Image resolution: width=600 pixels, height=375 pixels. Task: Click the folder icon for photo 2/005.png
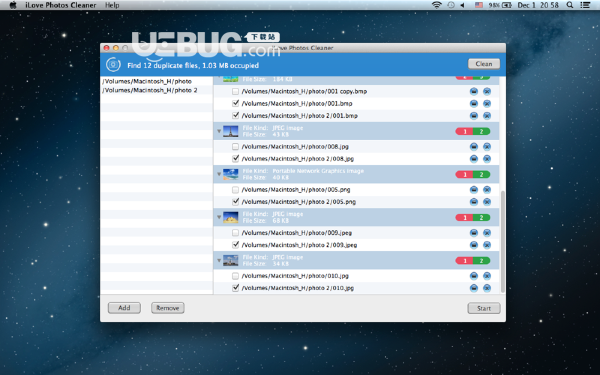(x=474, y=202)
